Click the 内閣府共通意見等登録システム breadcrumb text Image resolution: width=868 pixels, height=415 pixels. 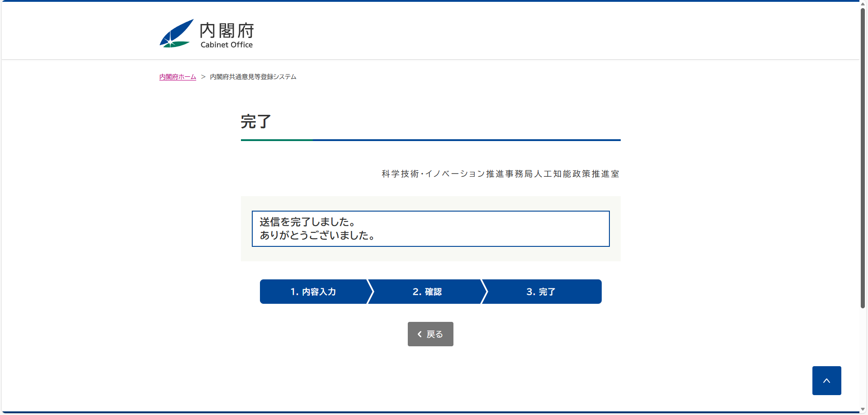click(253, 77)
